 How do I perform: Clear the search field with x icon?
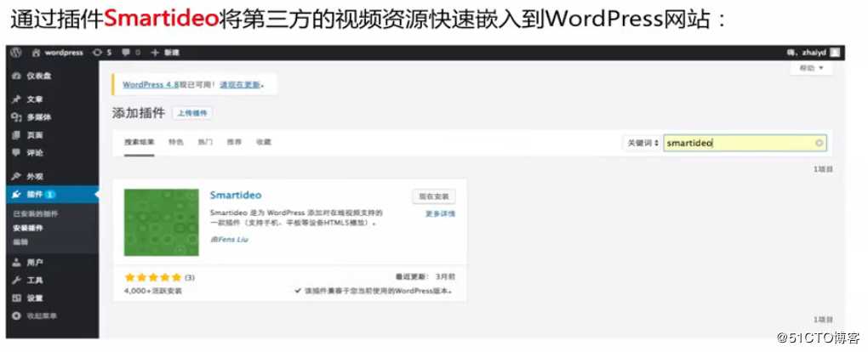[x=819, y=143]
